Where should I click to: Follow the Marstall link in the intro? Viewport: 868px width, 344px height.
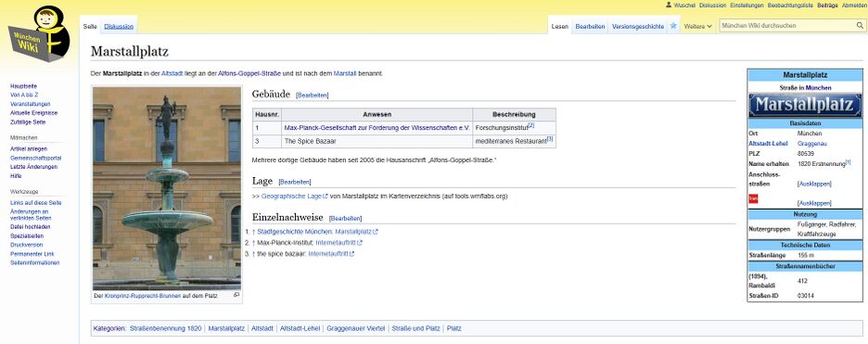pos(345,73)
